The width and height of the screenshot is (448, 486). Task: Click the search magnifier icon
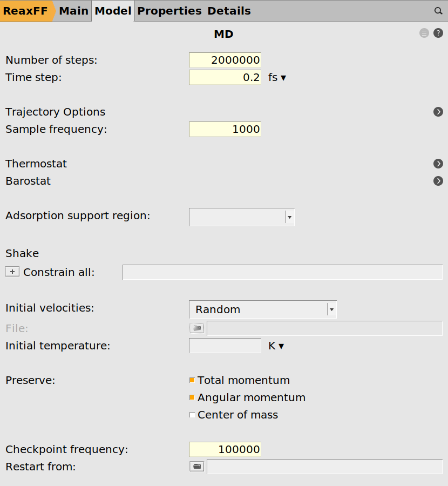point(438,11)
